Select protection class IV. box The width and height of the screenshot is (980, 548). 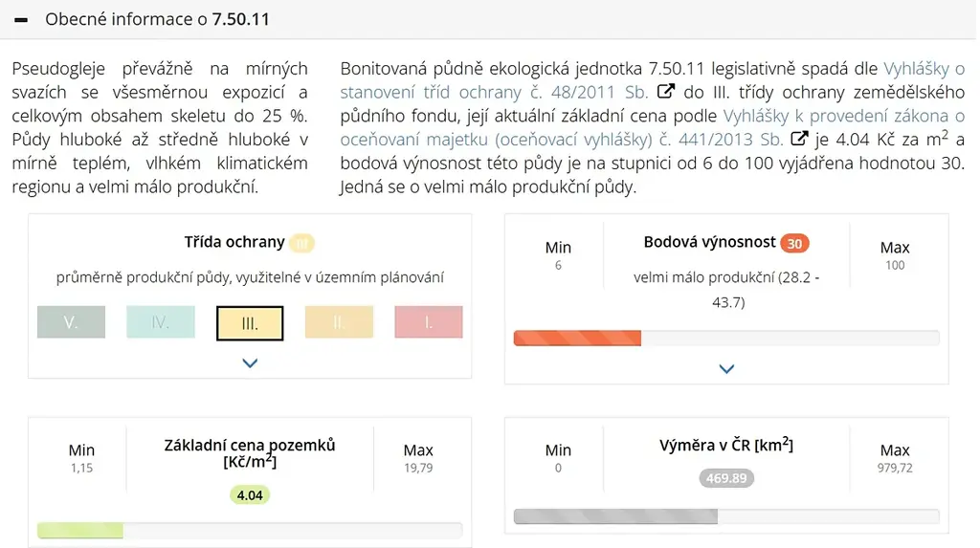pyautogui.click(x=161, y=322)
